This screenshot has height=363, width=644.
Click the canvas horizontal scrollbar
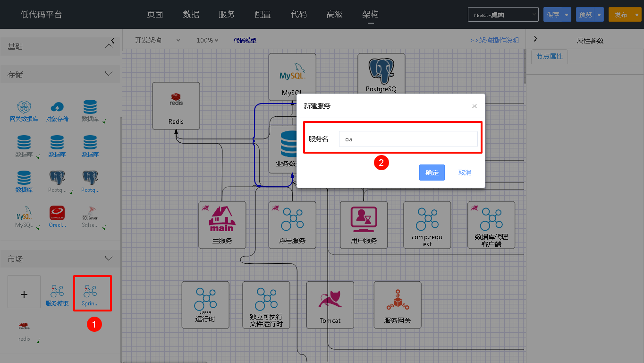pos(165,362)
